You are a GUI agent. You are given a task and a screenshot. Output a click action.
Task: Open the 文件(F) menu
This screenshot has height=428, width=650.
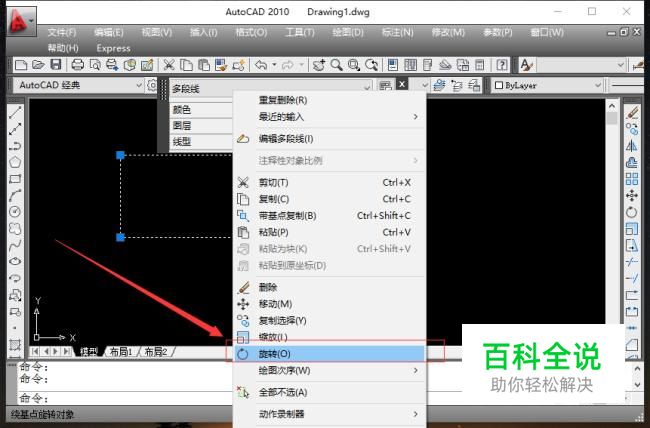coord(62,32)
